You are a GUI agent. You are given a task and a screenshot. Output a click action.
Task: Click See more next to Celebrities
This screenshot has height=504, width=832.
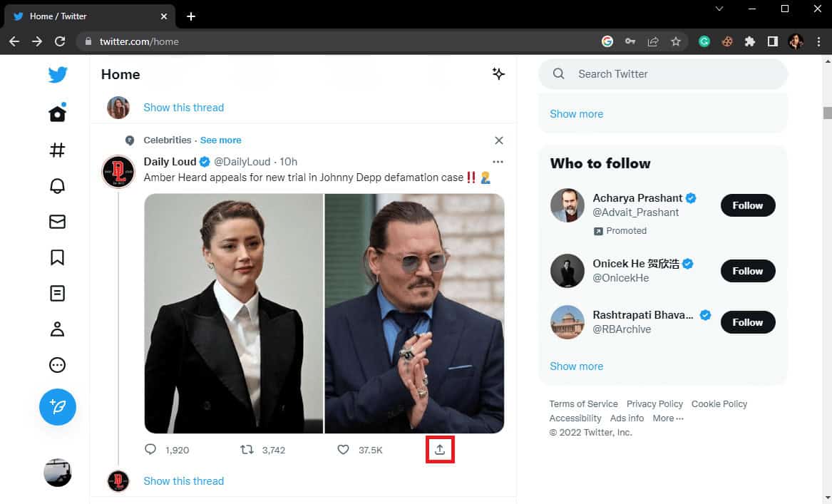(221, 140)
